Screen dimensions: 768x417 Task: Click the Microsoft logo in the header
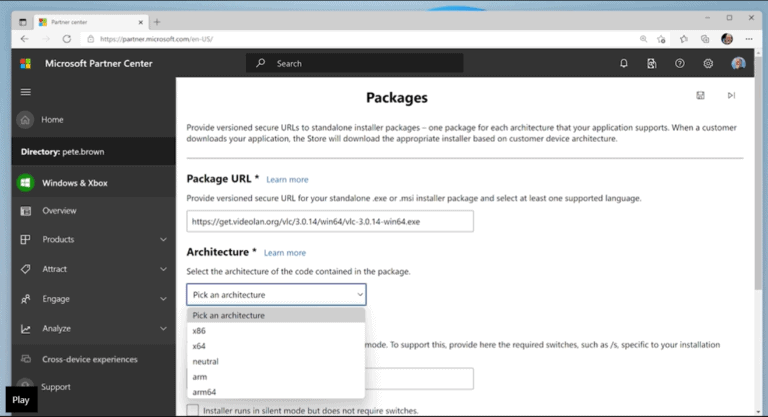25,63
